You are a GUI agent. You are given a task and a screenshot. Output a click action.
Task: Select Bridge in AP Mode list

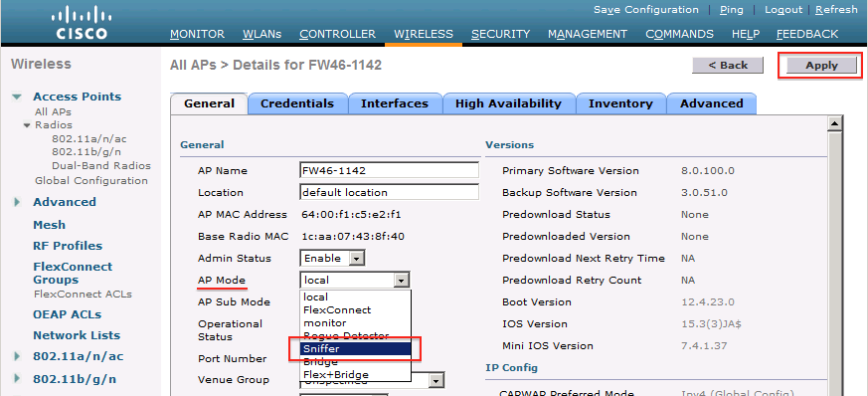(x=355, y=361)
